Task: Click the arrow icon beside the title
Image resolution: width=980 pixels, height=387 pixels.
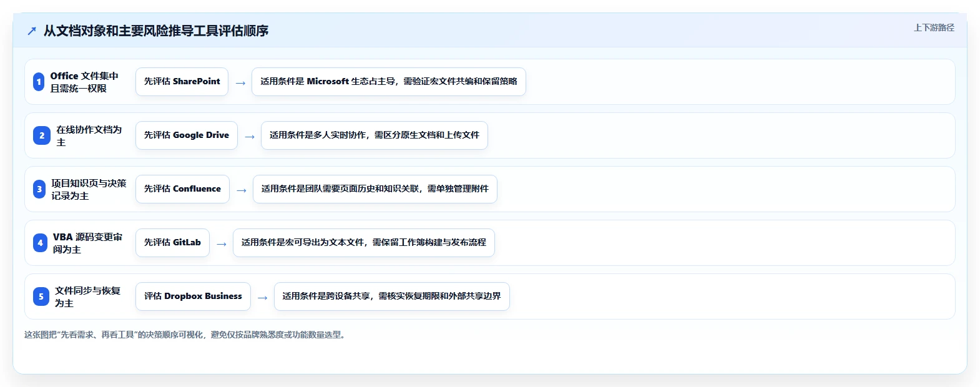Action: coord(32,31)
